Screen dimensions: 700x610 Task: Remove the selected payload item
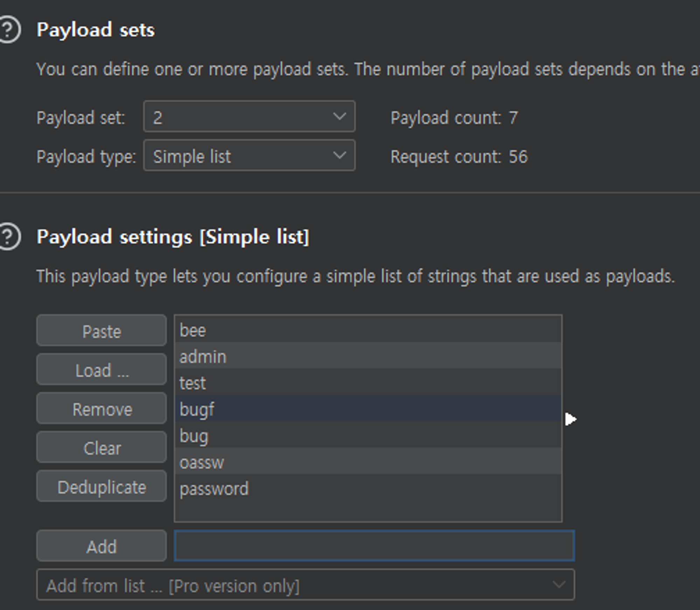pyautogui.click(x=101, y=409)
